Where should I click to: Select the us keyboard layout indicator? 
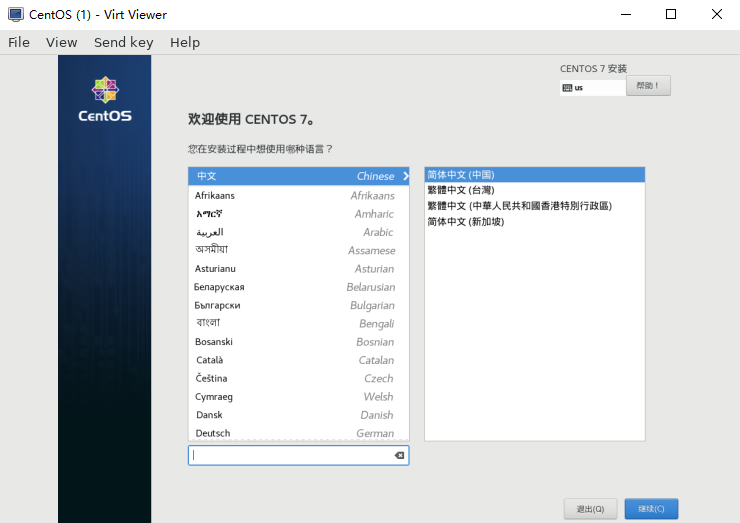[590, 87]
